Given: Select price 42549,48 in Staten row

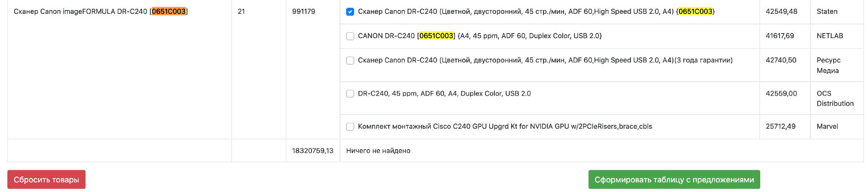Looking at the screenshot, I should point(781,11).
